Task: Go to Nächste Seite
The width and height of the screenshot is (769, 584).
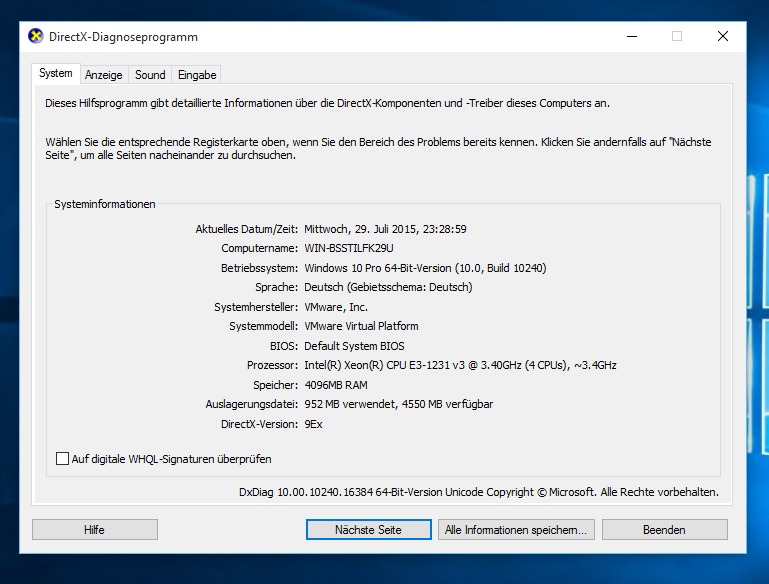Action: 368,530
